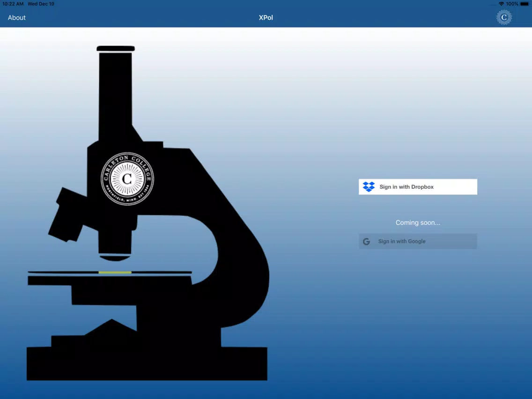Tap the Carleton College seal on the microscope
This screenshot has height=399, width=532.
pyautogui.click(x=127, y=179)
